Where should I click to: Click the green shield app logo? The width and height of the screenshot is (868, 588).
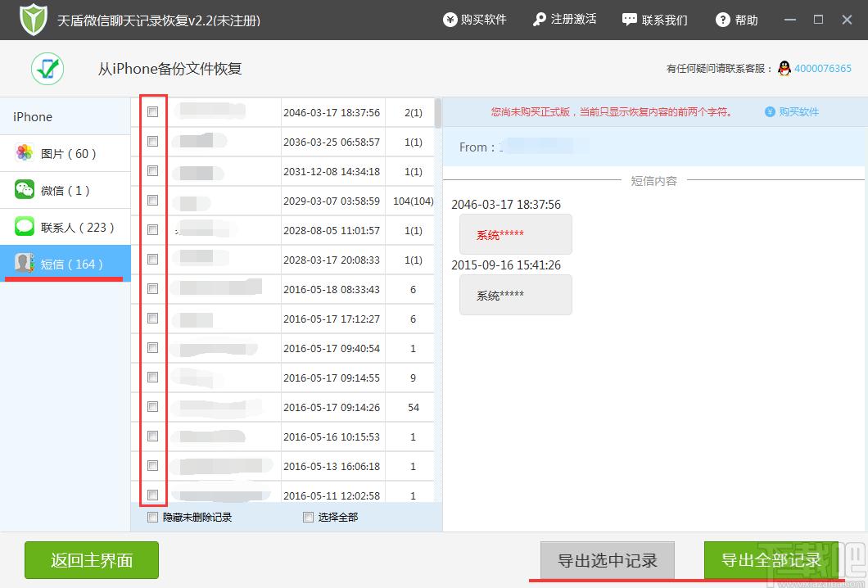(34, 20)
